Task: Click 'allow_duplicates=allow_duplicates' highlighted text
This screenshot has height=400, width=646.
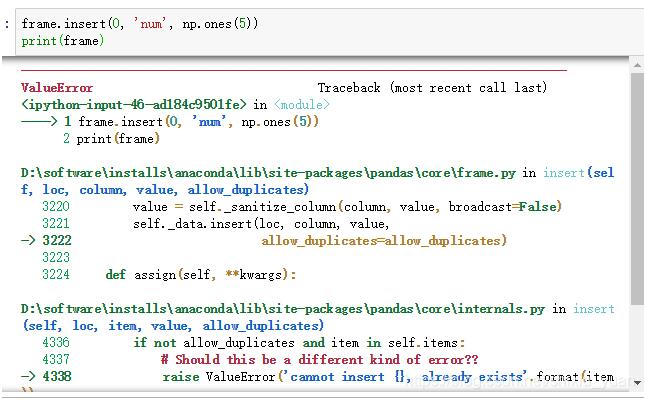Action: pyautogui.click(x=384, y=241)
